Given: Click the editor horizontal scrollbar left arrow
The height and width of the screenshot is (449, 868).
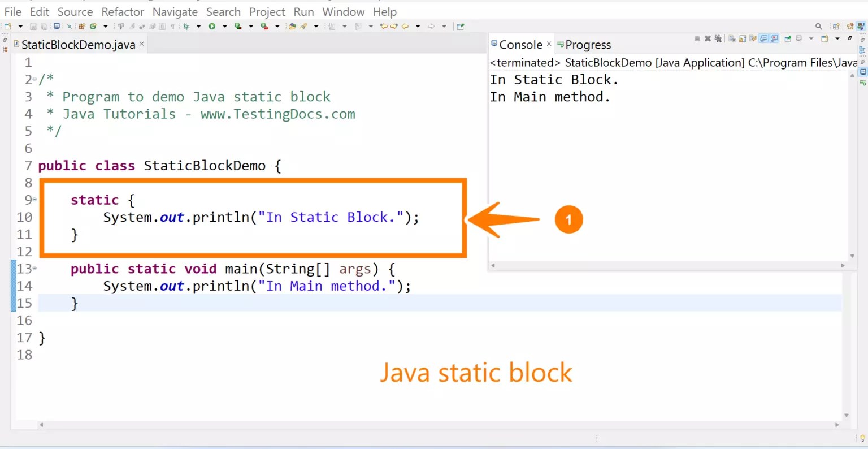Looking at the screenshot, I should 41,425.
